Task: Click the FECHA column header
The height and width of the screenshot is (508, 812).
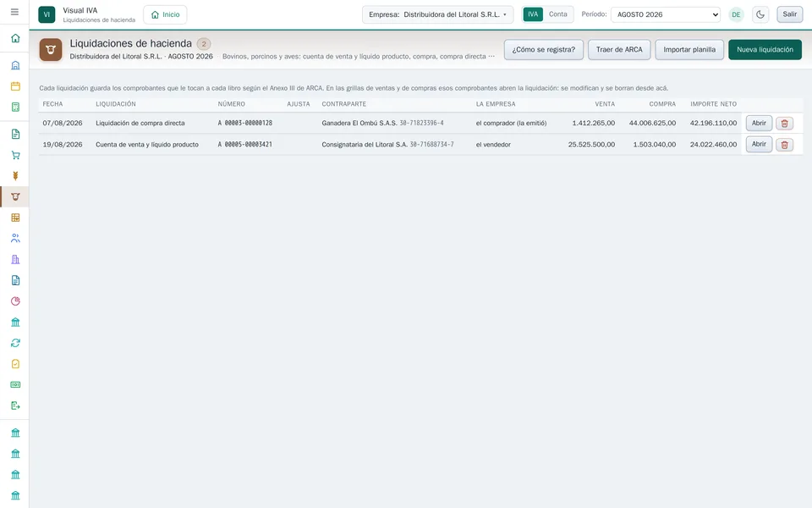Action: pos(52,104)
